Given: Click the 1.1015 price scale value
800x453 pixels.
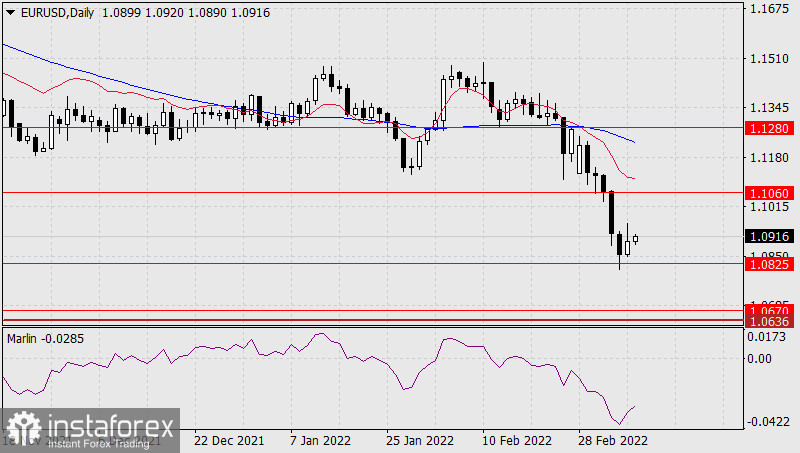Looking at the screenshot, I should tap(769, 207).
